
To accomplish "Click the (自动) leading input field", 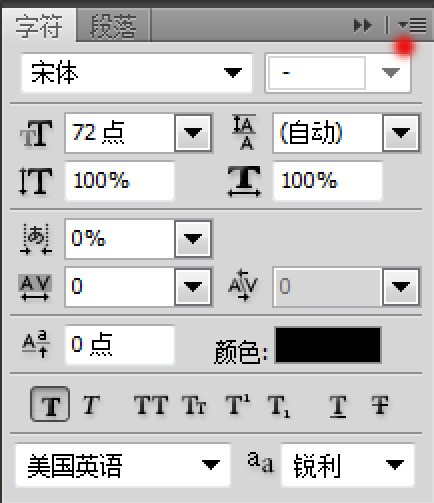I will (328, 133).
